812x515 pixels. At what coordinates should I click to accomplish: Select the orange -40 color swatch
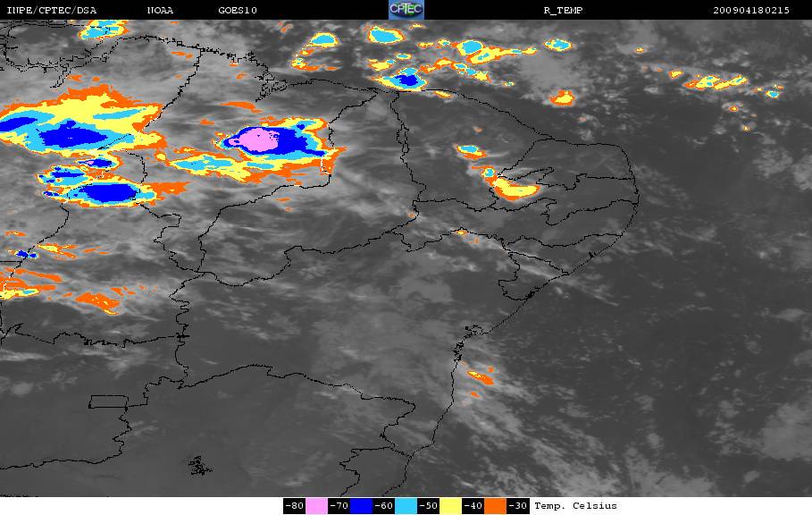(495, 506)
